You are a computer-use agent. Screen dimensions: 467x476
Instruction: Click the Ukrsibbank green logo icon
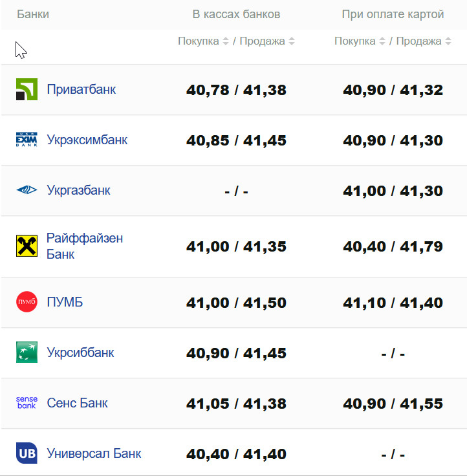click(27, 352)
